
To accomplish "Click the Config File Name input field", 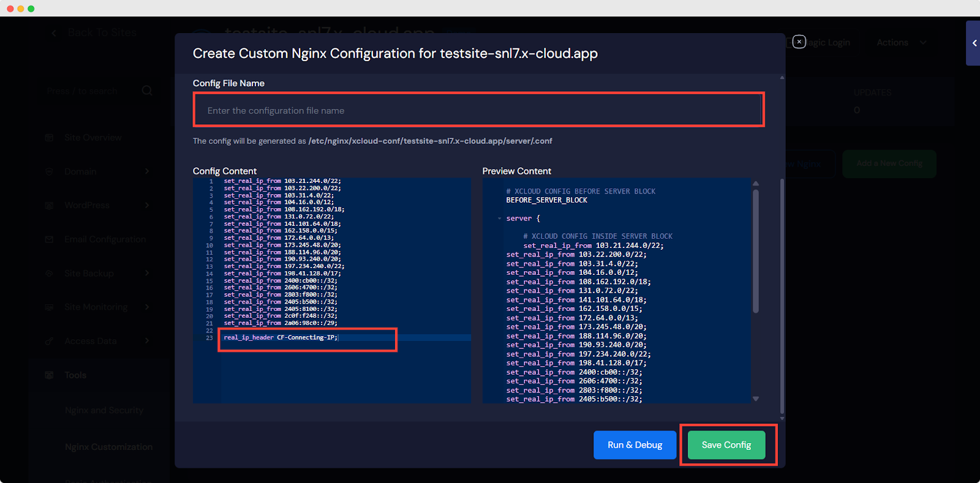I will (x=478, y=110).
